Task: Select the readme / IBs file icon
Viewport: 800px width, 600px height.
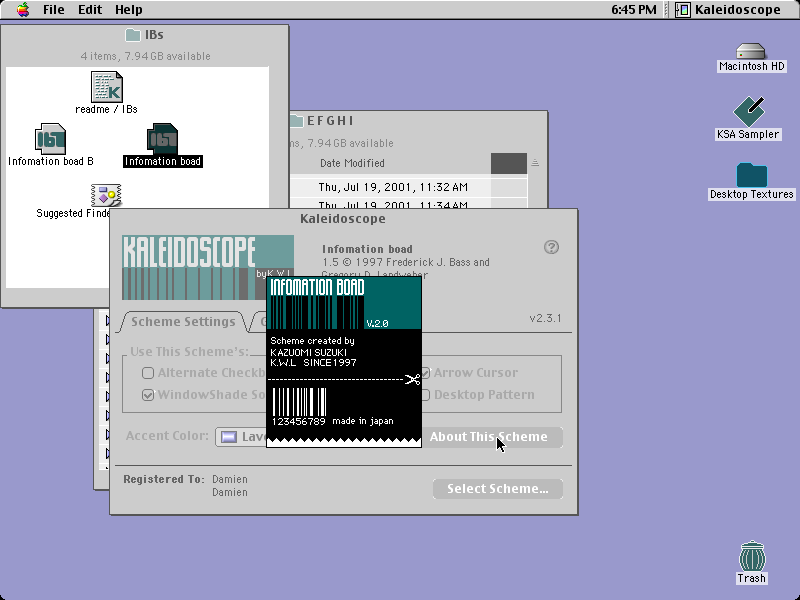Action: tap(107, 87)
